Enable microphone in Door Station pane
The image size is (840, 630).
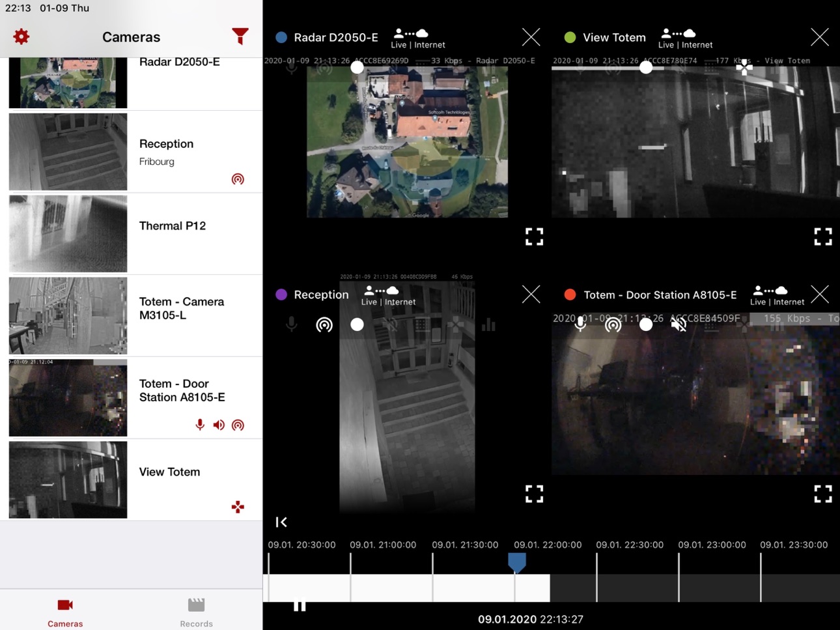pos(580,324)
